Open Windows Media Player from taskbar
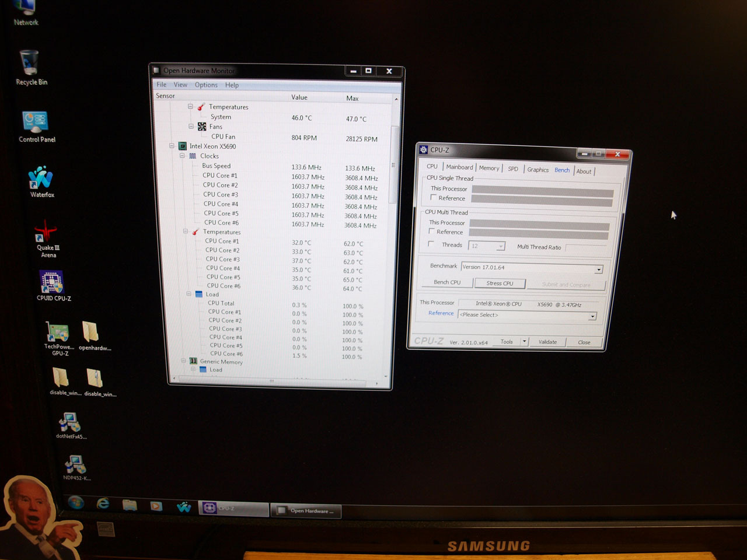The image size is (747, 560). [x=156, y=506]
